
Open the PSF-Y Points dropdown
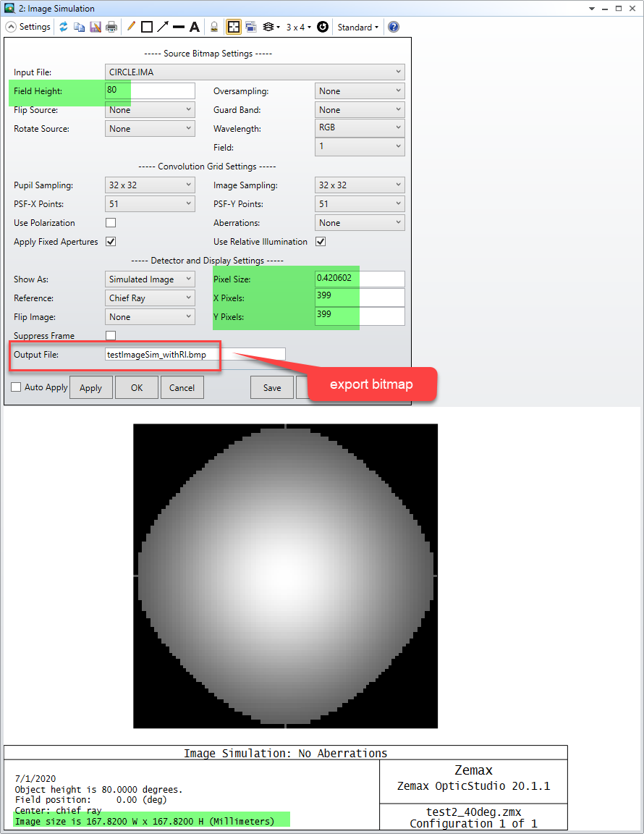point(360,203)
